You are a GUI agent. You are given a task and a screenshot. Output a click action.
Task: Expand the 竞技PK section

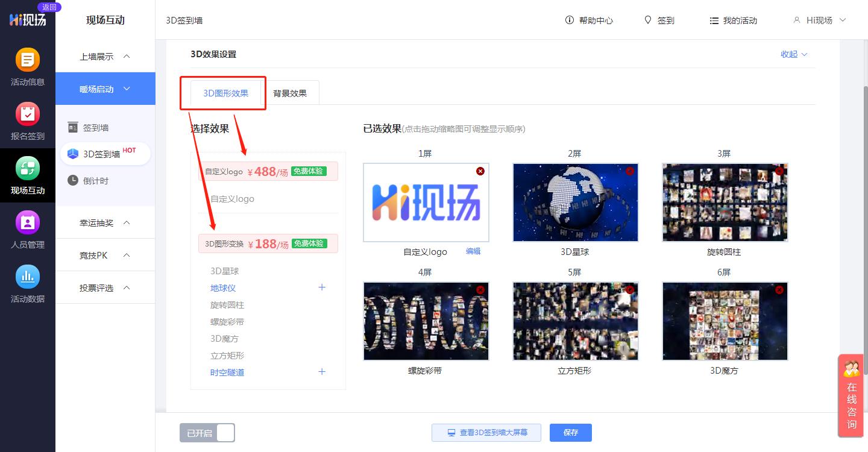(105, 254)
